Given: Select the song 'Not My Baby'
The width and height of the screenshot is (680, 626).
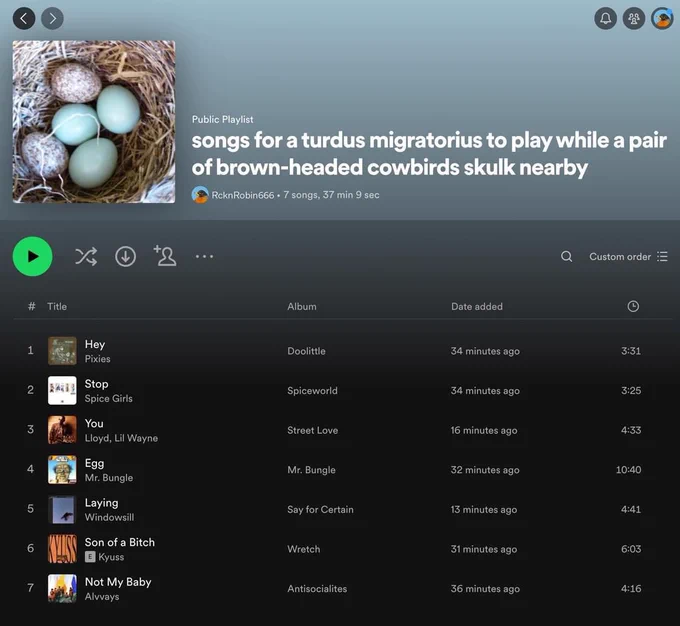Looking at the screenshot, I should tap(118, 582).
